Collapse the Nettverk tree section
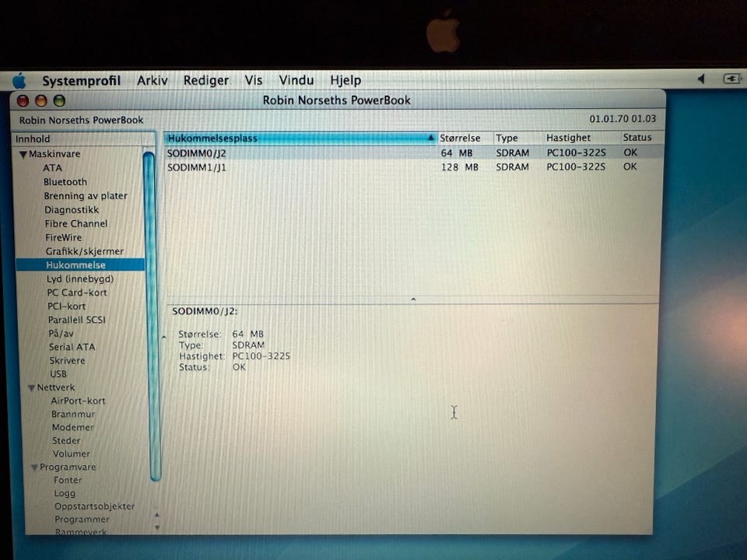Viewport: 747px width, 560px height. click(x=31, y=387)
